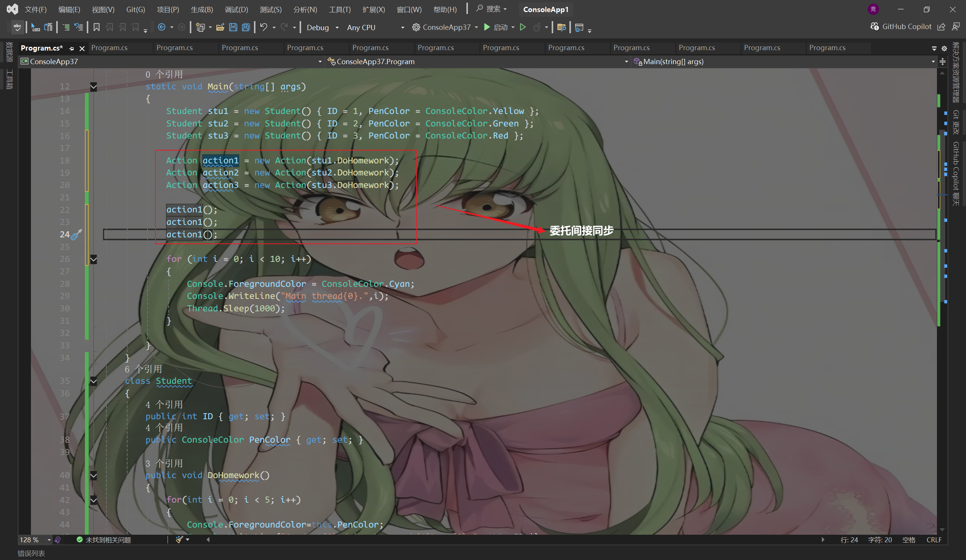This screenshot has height=560, width=966.
Task: Open the new project icon
Action: [x=200, y=27]
